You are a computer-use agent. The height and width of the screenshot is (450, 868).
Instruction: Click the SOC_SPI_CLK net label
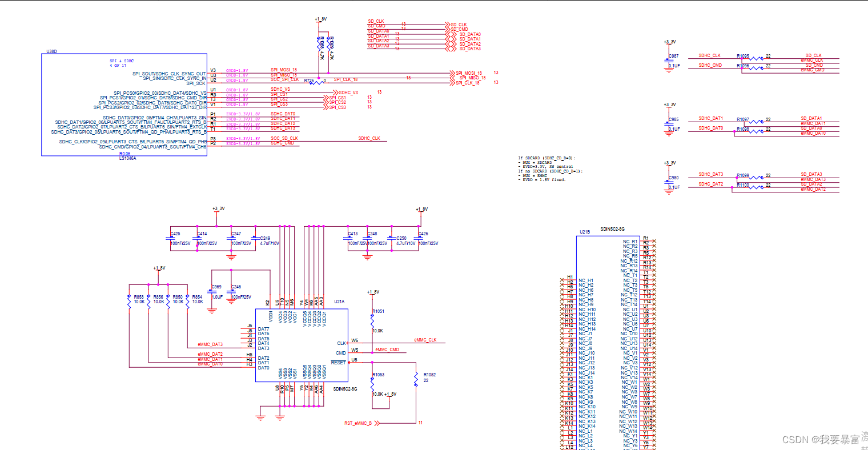click(x=284, y=80)
